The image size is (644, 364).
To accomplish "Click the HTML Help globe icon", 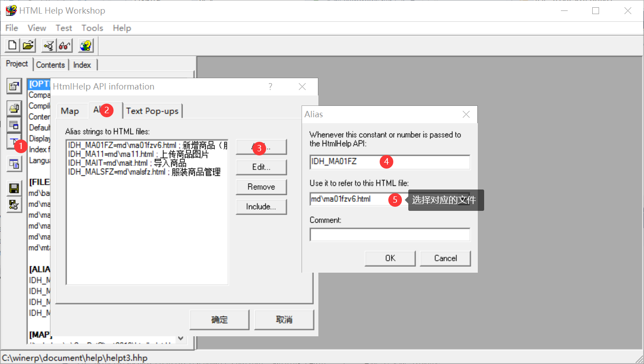I will pyautogui.click(x=86, y=45).
